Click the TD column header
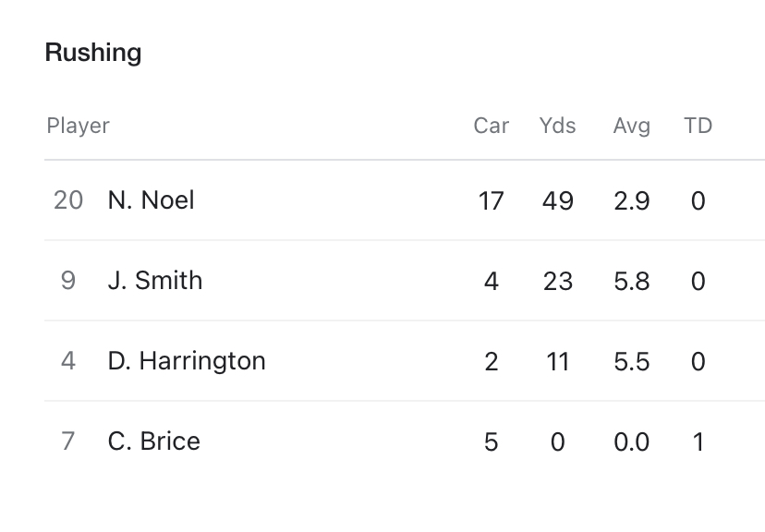 tap(698, 126)
